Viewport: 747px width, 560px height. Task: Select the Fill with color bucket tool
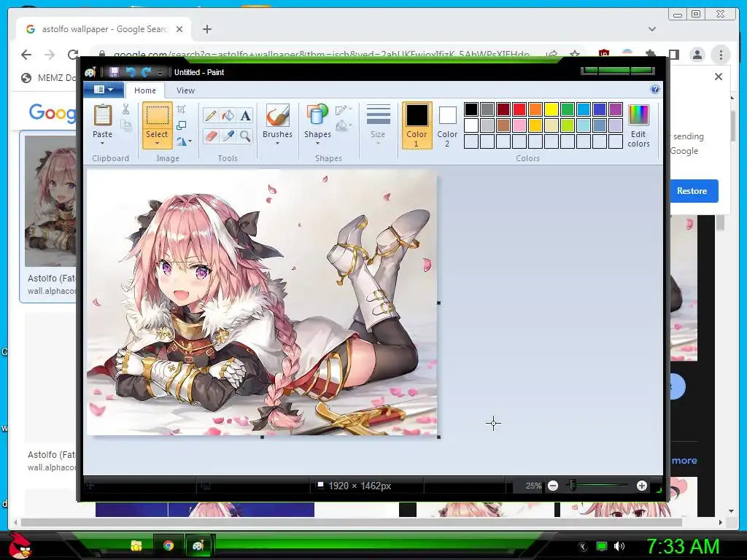tap(228, 116)
